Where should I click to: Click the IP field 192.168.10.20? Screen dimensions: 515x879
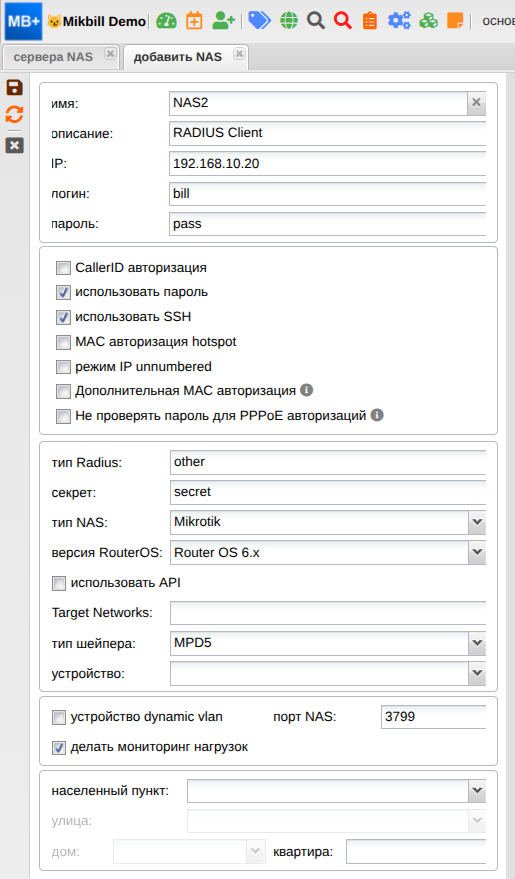pos(327,164)
